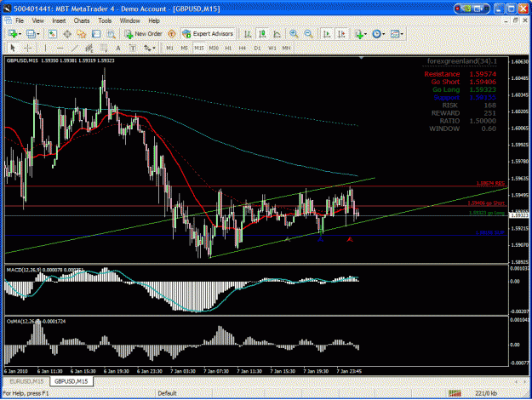Select the text tool A
This screenshot has height=400, width=532.
tap(118, 49)
